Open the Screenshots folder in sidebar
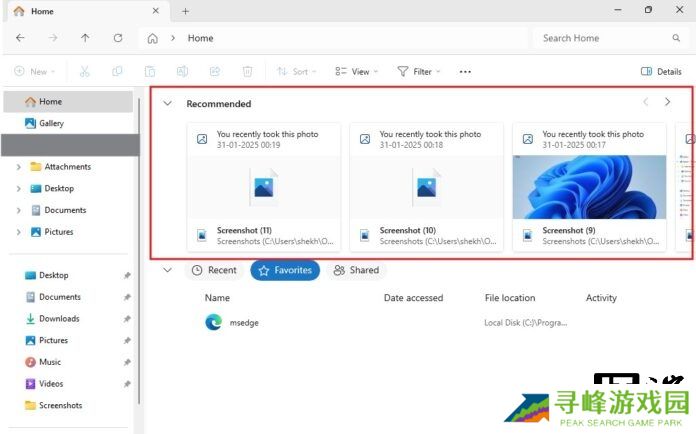Viewport: 696px width, 434px height. 54,406
